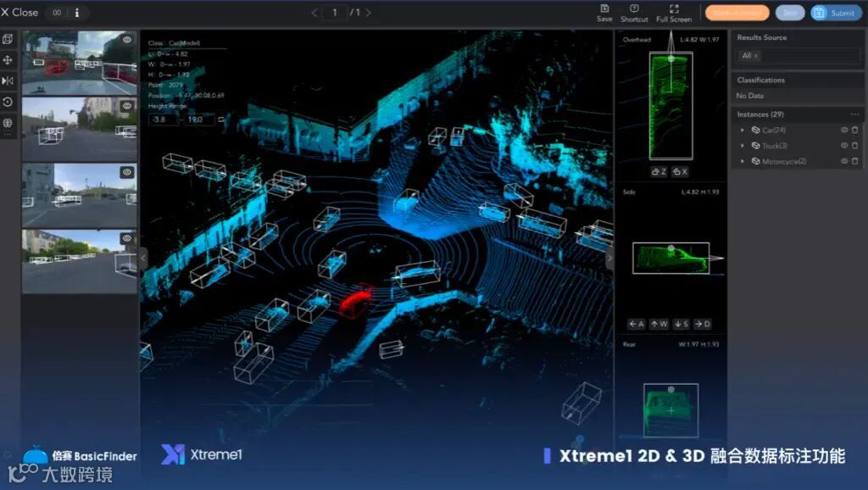Click the frame number field showing 1
This screenshot has width=868, height=490.
[x=334, y=12]
